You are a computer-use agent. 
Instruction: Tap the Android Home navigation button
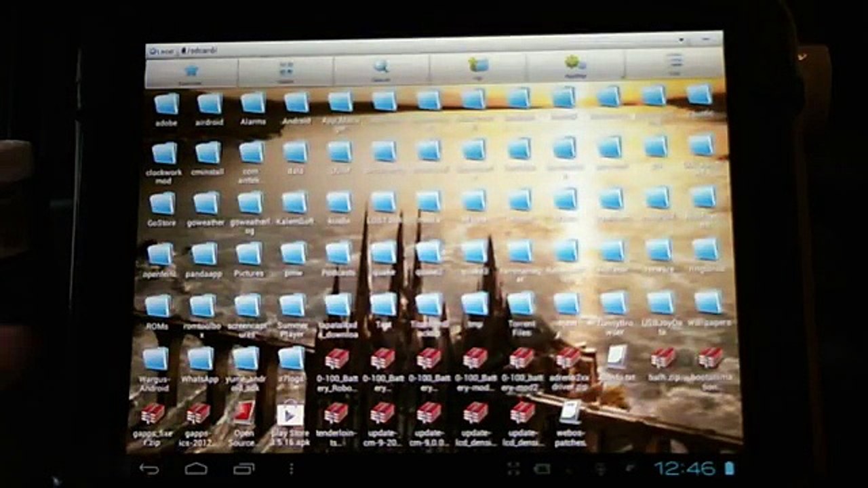[x=196, y=468]
